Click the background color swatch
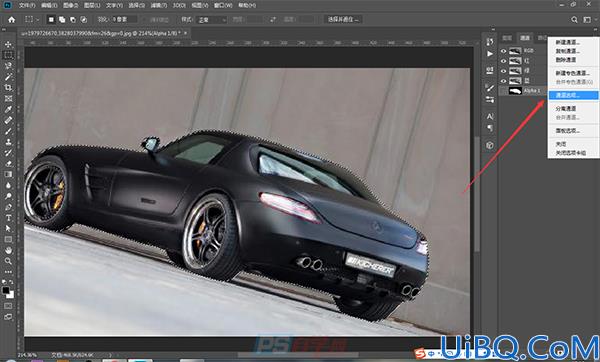This screenshot has width=600, height=362. pyautogui.click(x=10, y=295)
